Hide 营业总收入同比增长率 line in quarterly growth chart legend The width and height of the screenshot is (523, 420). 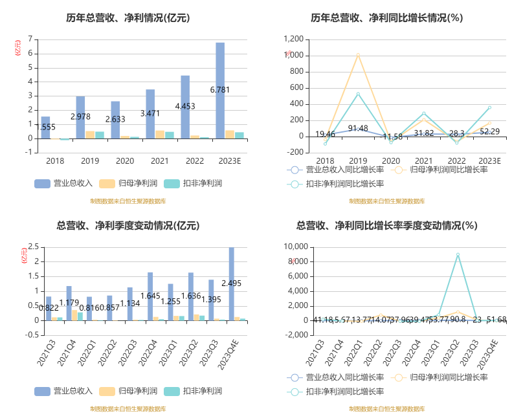pyautogui.click(x=295, y=377)
